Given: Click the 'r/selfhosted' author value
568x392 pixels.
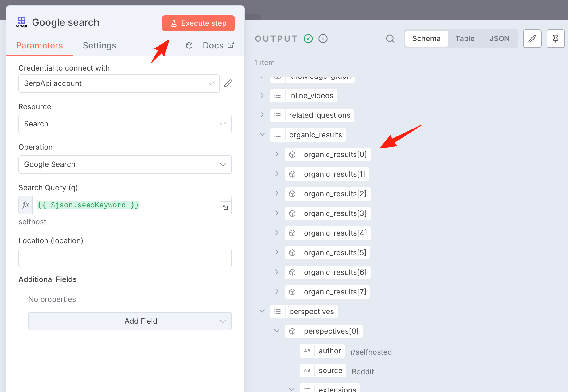Looking at the screenshot, I should 371,352.
